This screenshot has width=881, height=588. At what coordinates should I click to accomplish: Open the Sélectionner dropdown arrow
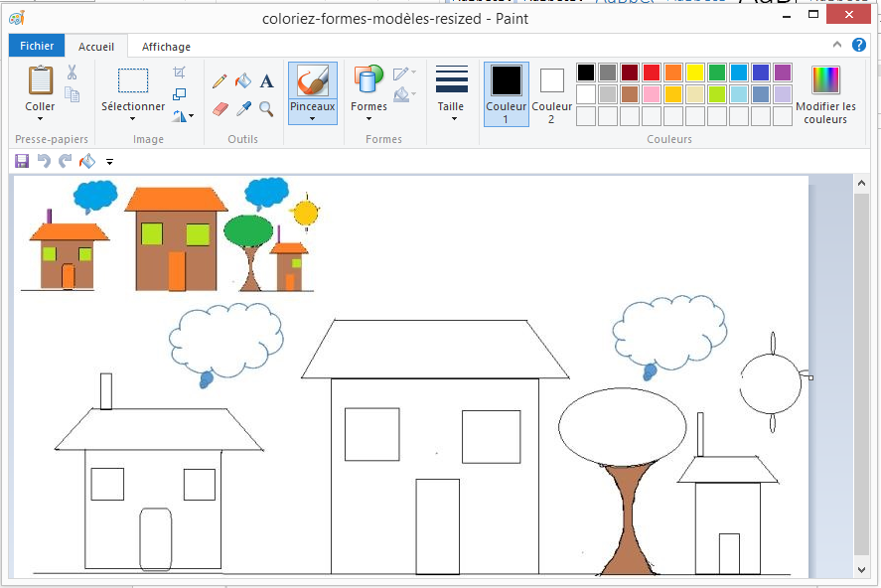click(x=133, y=118)
